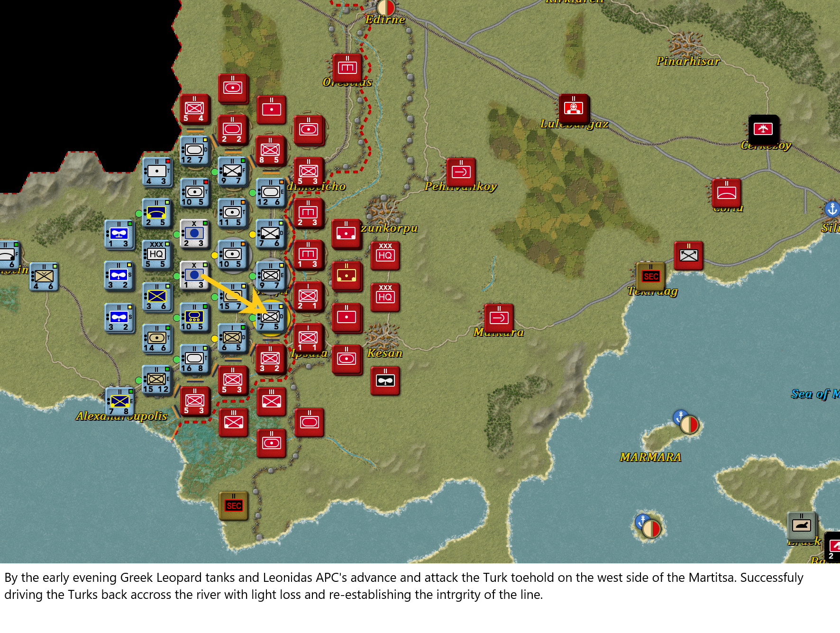This screenshot has height=633, width=840.
Task: Click the Greek 12-7 armored counter
Action: (x=194, y=151)
